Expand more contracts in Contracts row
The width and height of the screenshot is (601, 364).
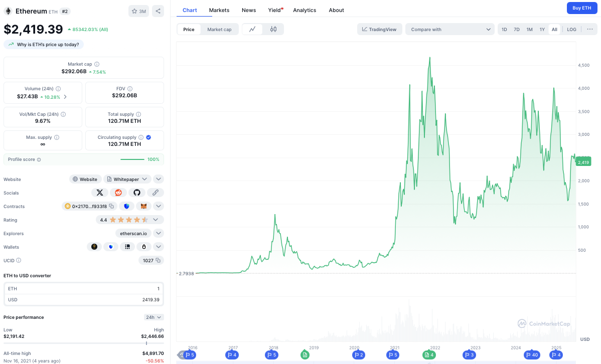click(x=159, y=206)
